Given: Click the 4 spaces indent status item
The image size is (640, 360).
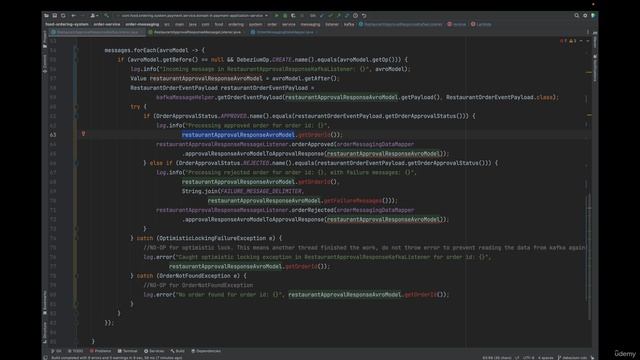Looking at the screenshot, I should (x=546, y=358).
